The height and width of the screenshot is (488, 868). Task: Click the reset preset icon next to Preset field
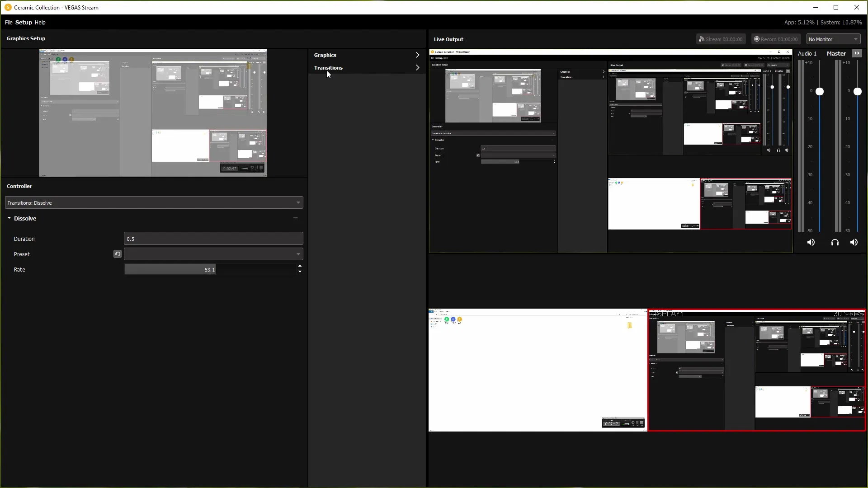tap(117, 254)
